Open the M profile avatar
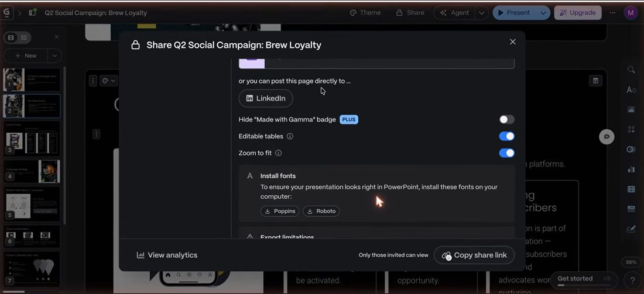Viewport: 644px width, 294px height. [x=630, y=13]
